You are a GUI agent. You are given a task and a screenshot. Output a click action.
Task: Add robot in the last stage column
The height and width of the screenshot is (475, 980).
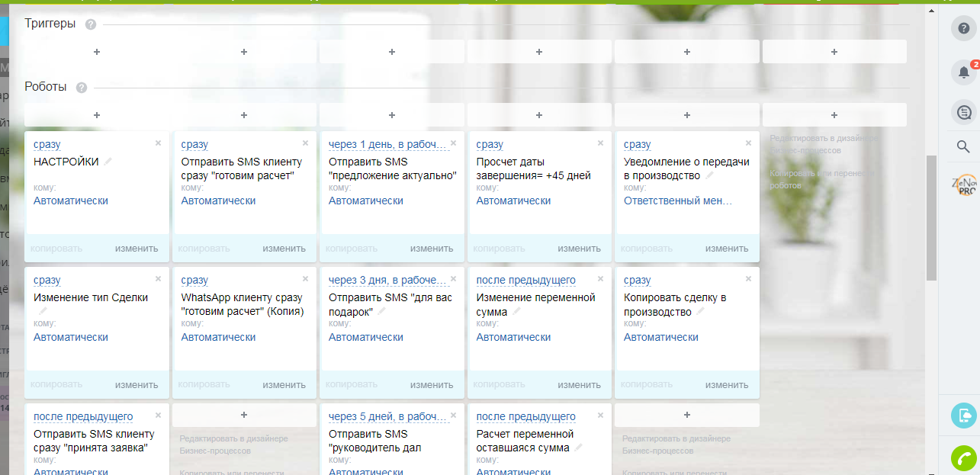834,115
